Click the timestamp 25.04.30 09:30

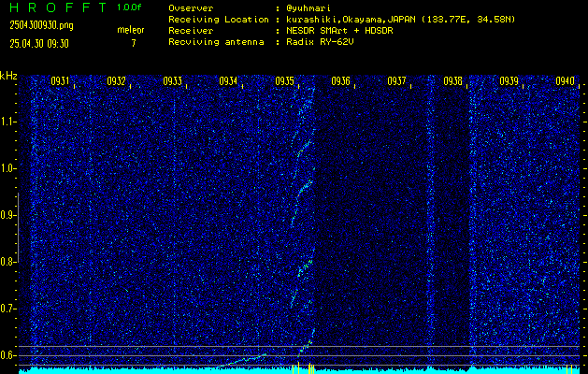(39, 44)
